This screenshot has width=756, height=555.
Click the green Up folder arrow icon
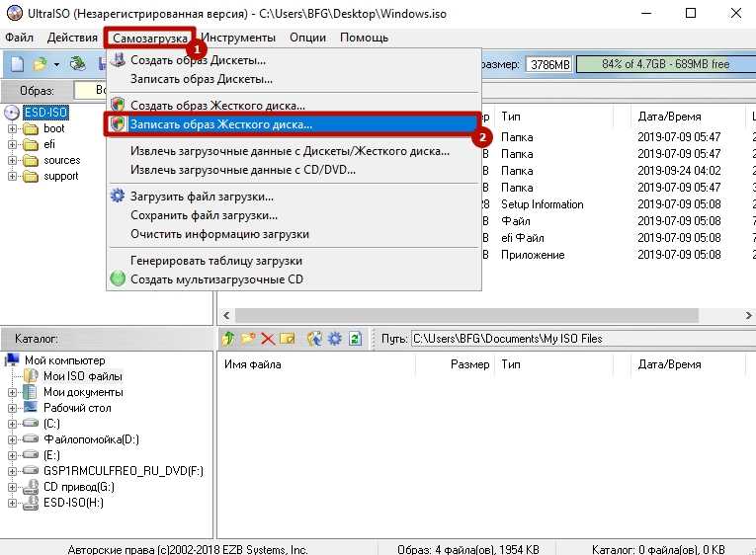click(x=228, y=339)
